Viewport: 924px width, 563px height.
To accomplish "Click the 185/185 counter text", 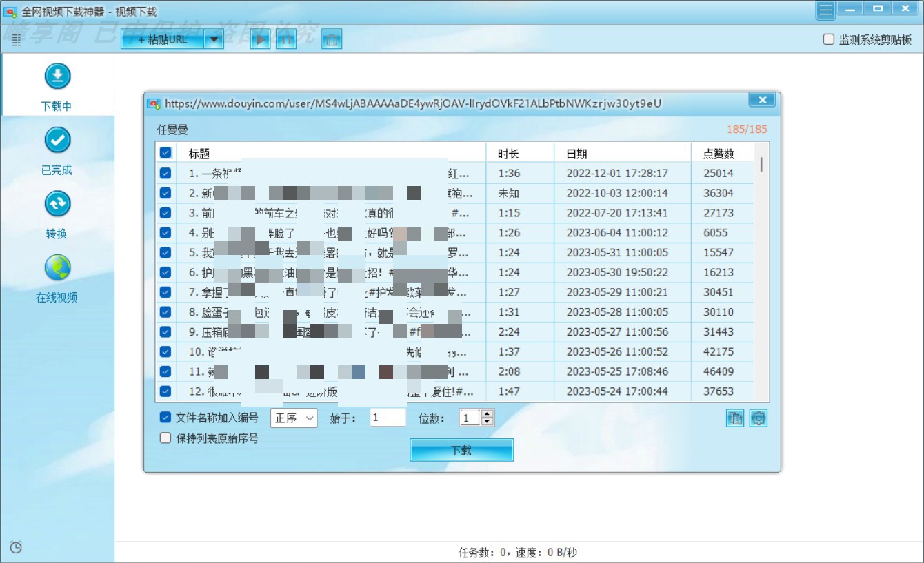I will click(747, 130).
